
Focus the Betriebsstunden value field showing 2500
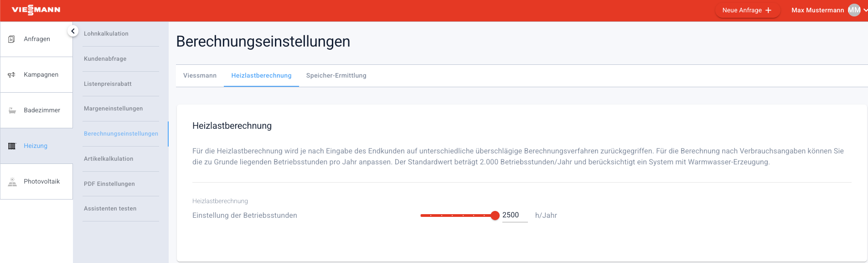[514, 216]
